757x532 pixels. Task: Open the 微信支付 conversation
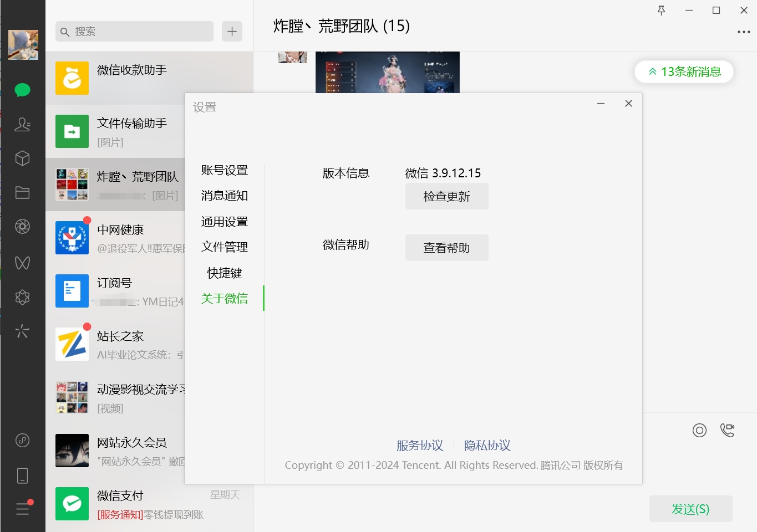149,504
